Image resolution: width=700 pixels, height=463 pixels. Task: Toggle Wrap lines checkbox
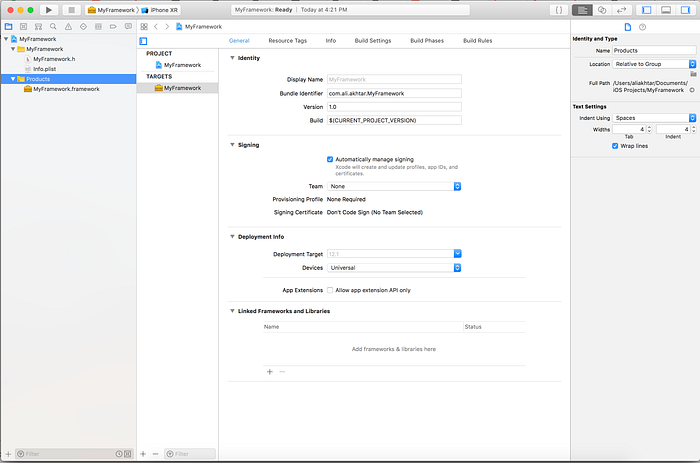click(x=615, y=146)
